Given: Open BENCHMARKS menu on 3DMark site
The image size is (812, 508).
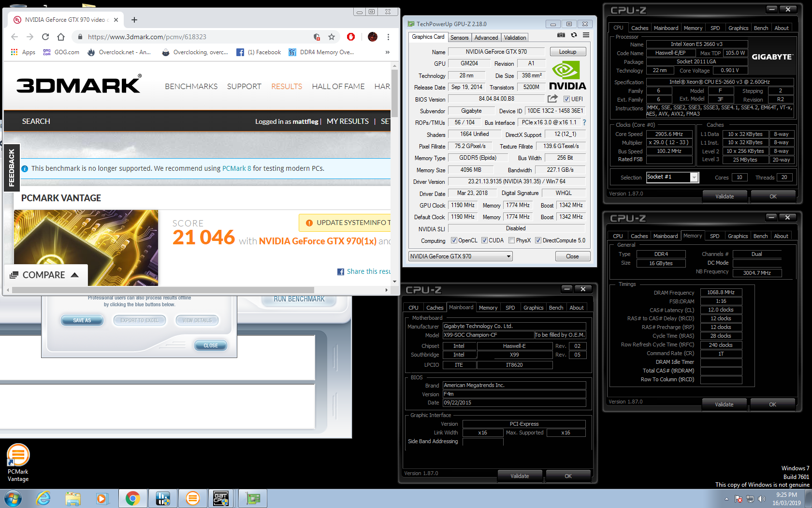Looking at the screenshot, I should [191, 87].
